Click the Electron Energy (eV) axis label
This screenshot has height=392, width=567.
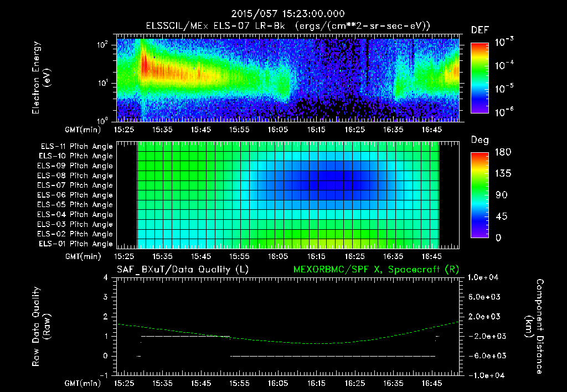pyautogui.click(x=40, y=78)
